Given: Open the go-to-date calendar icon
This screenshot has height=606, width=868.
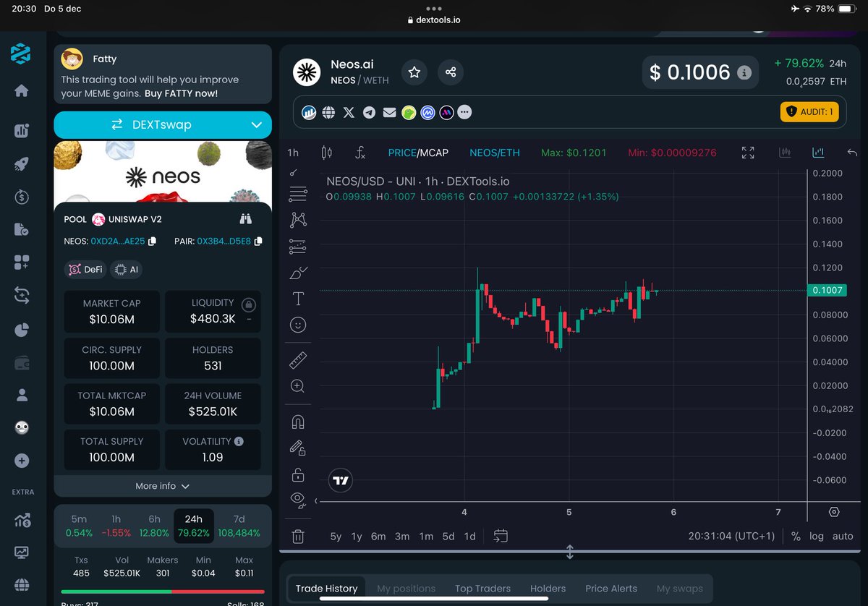Looking at the screenshot, I should pyautogui.click(x=501, y=536).
